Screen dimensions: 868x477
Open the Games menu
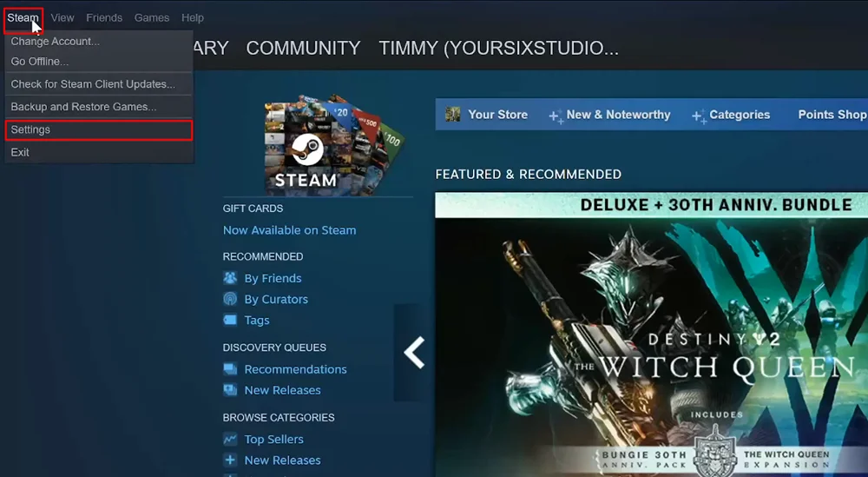tap(152, 17)
